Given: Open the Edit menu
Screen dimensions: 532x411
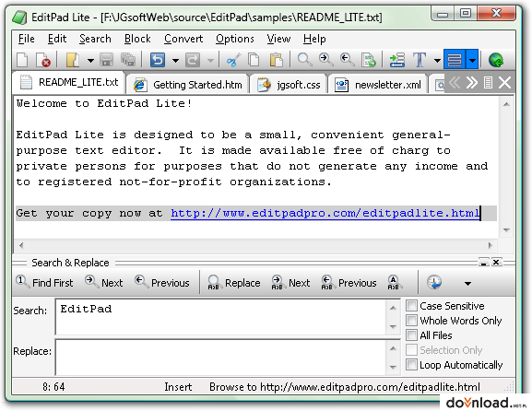Looking at the screenshot, I should tap(57, 39).
